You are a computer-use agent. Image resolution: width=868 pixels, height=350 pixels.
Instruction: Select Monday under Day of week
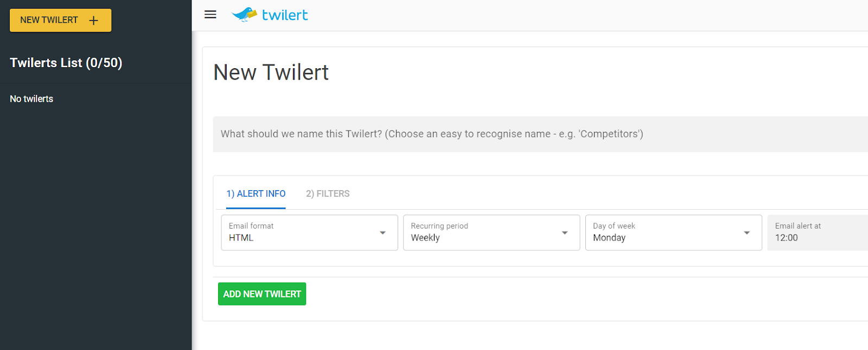point(609,237)
